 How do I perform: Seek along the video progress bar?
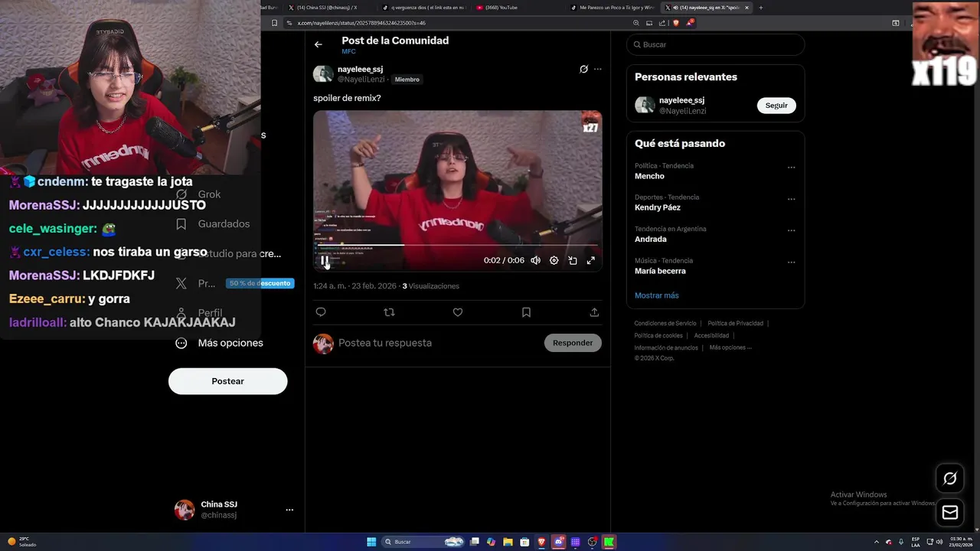(x=457, y=246)
